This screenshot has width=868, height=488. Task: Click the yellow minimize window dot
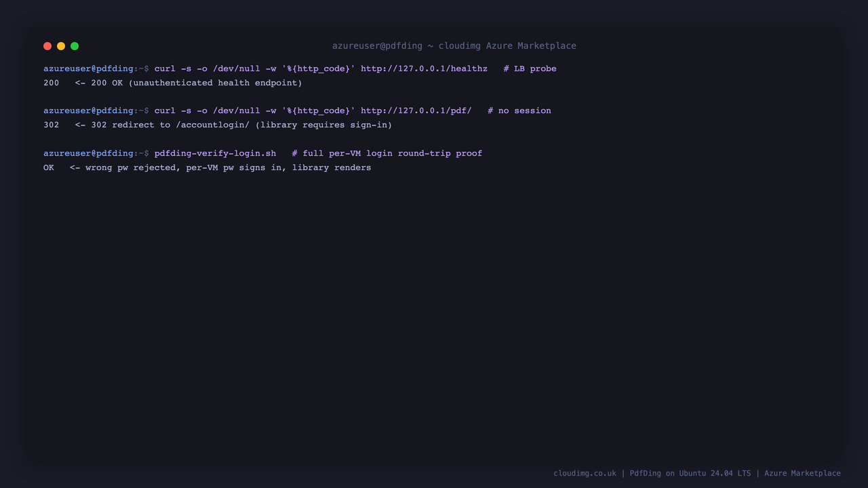click(61, 46)
